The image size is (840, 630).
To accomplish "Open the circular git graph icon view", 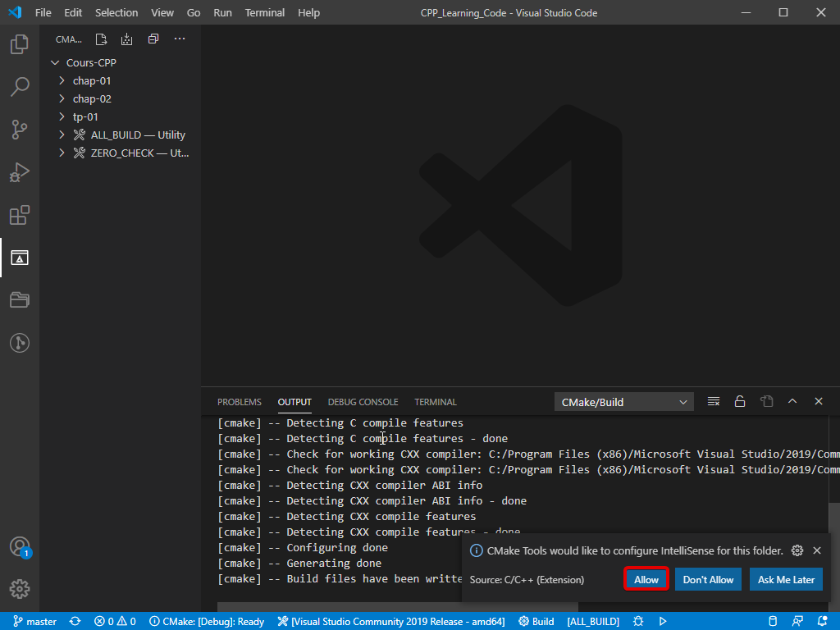I will coord(20,343).
